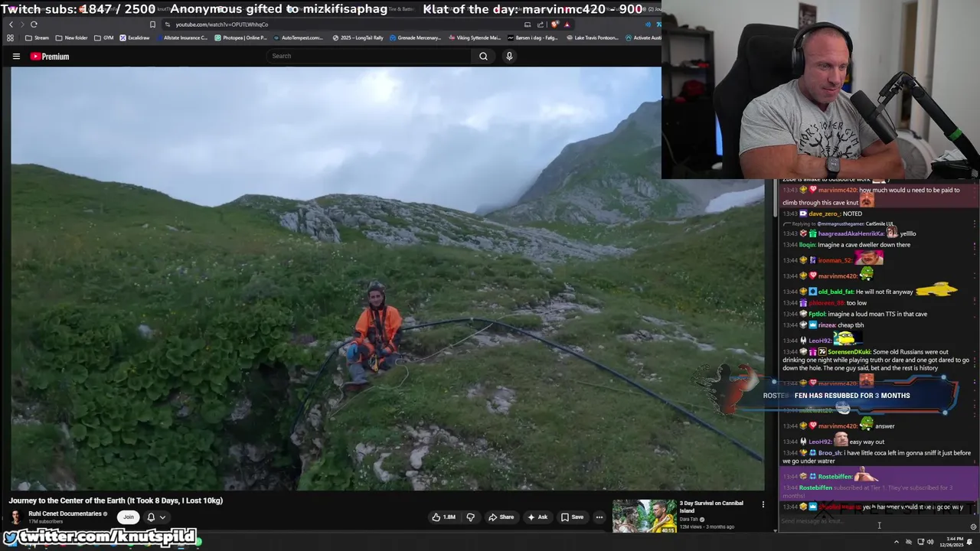Viewport: 980px width, 551px height.
Task: Bookmark this page from address bar
Action: (152, 24)
